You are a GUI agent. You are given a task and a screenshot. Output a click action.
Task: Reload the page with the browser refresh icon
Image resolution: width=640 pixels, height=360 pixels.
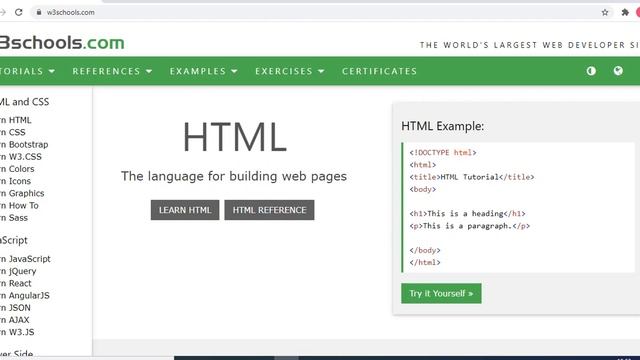point(19,12)
